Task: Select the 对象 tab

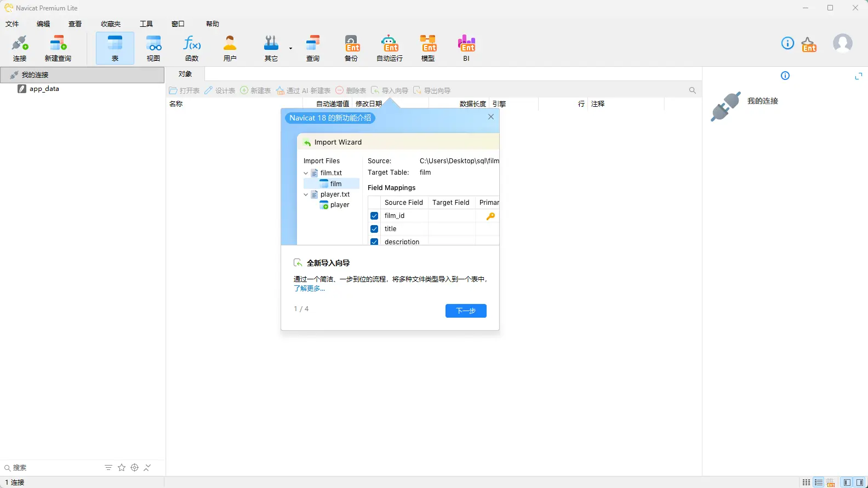Action: pos(185,74)
